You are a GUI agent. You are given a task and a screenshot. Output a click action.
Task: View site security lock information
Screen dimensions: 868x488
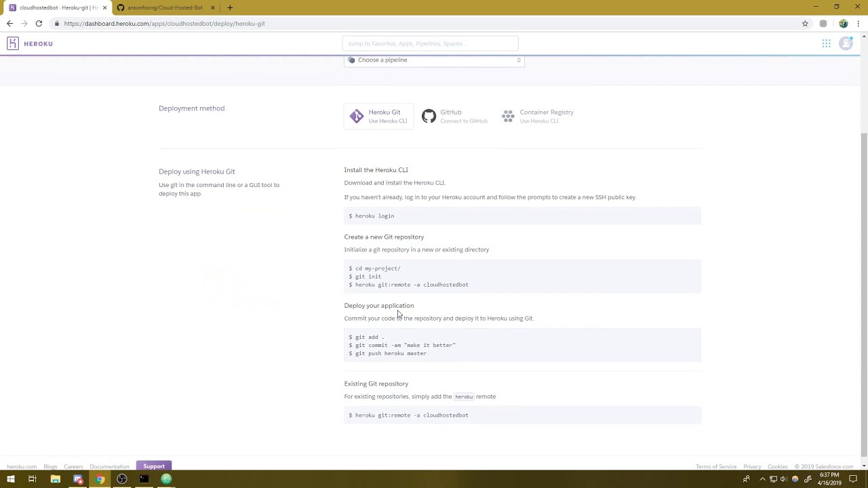pos(57,24)
